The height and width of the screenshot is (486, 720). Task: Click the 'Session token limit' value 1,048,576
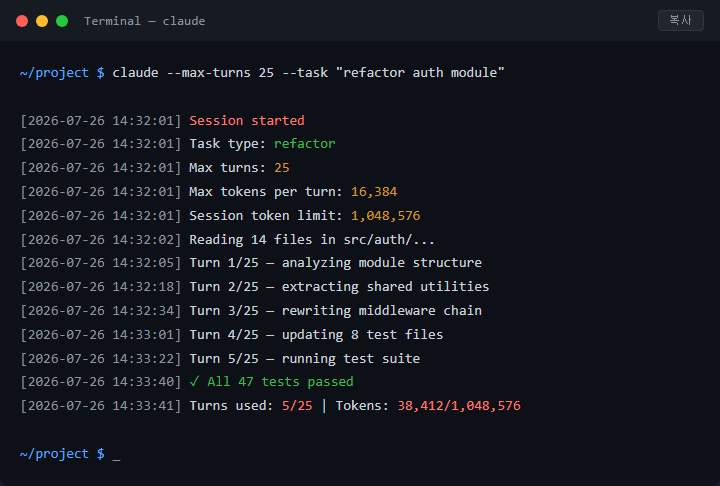point(385,215)
